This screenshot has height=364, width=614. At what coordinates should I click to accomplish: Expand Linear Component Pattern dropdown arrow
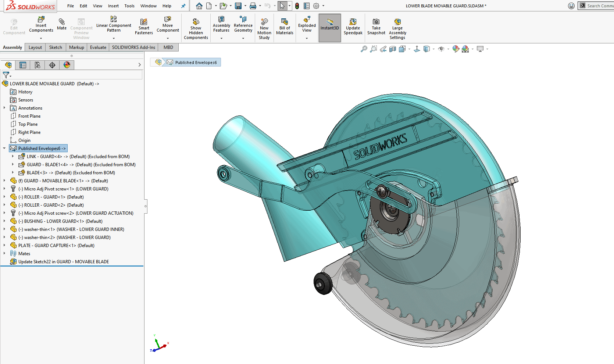pyautogui.click(x=114, y=38)
